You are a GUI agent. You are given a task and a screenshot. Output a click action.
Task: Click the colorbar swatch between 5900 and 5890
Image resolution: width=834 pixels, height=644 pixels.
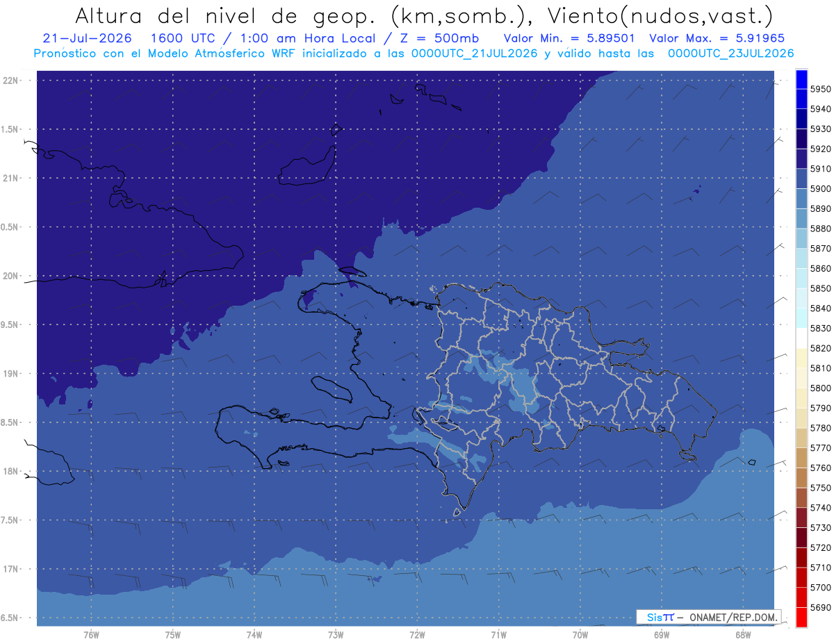pyautogui.click(x=801, y=199)
